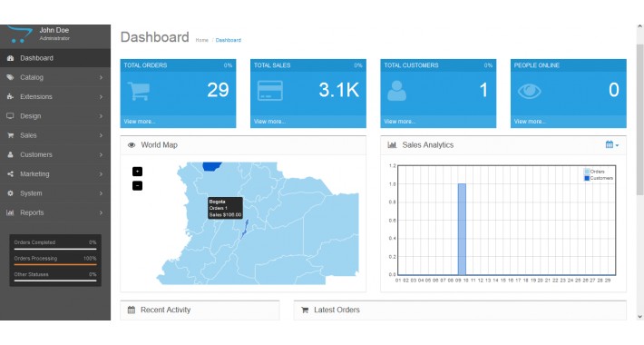This screenshot has height=345, width=644.
Task: Click the Dashboard breadcrumb link
Action: (x=229, y=40)
